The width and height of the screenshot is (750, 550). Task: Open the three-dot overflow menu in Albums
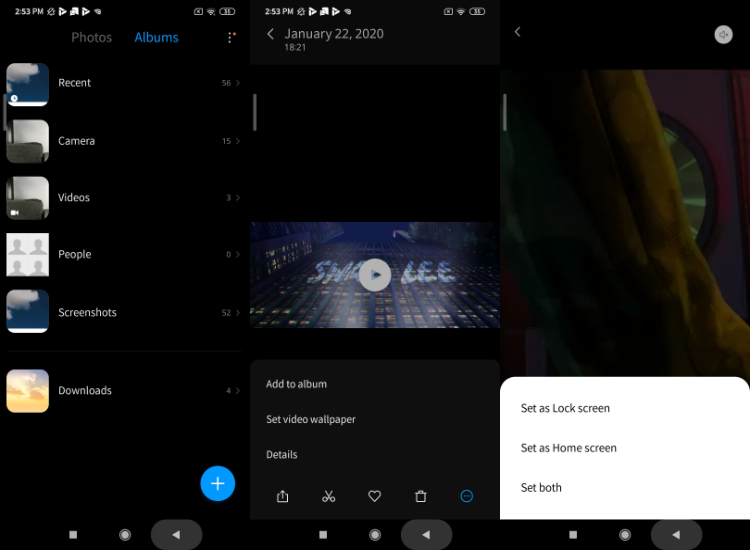pyautogui.click(x=231, y=37)
